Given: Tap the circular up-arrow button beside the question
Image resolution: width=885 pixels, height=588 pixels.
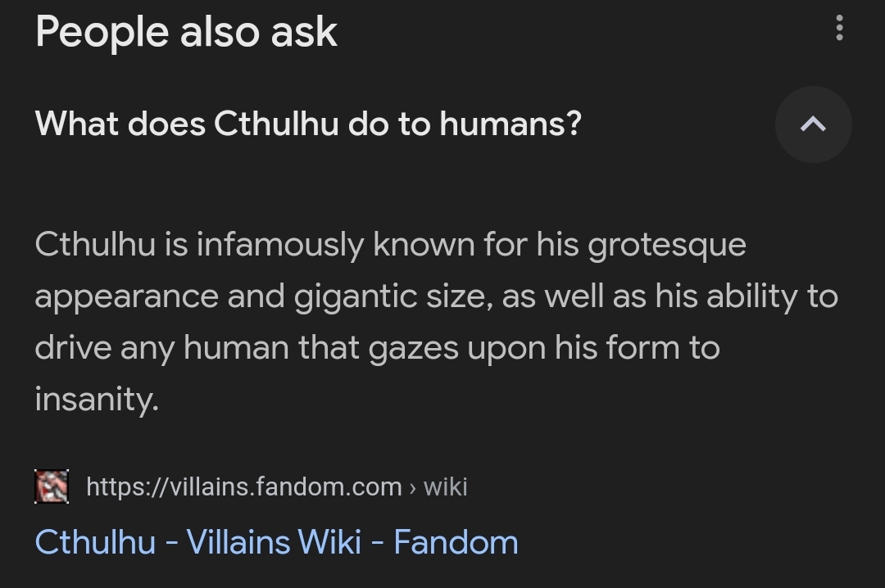Looking at the screenshot, I should coord(814,124).
